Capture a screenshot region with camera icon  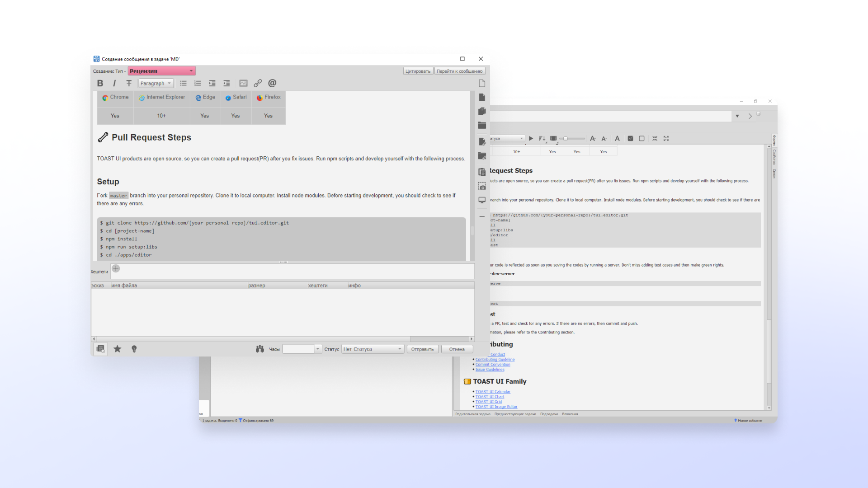point(482,186)
